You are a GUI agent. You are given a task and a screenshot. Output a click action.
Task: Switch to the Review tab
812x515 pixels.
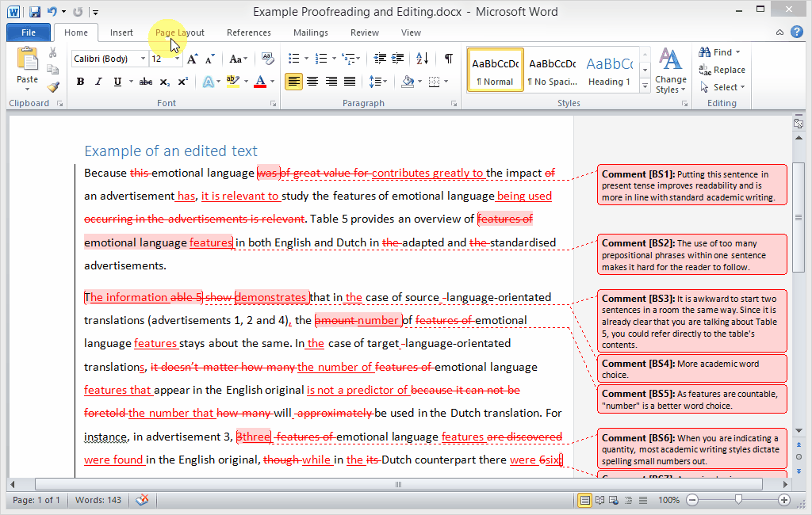365,32
